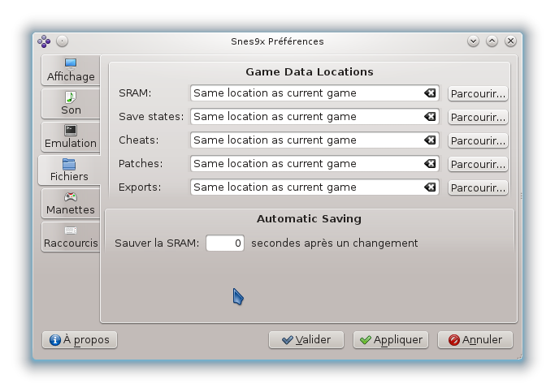Browse for Cheats folder
Screen dimensions: 555x392
click(x=478, y=140)
